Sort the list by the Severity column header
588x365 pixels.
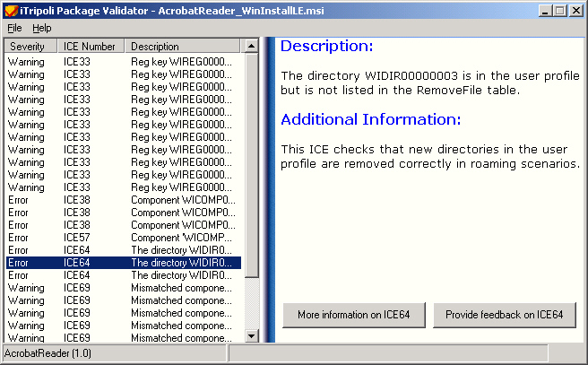(x=30, y=46)
